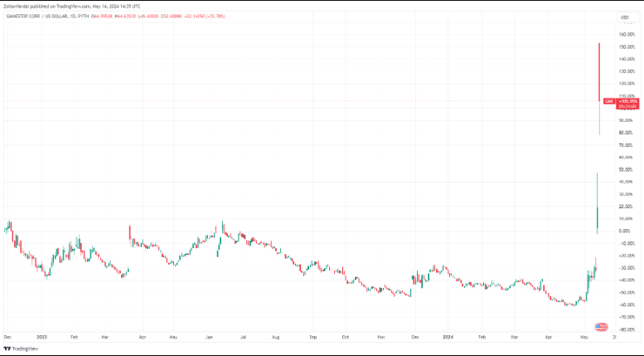Click the May label on right time axis

pos(585,339)
